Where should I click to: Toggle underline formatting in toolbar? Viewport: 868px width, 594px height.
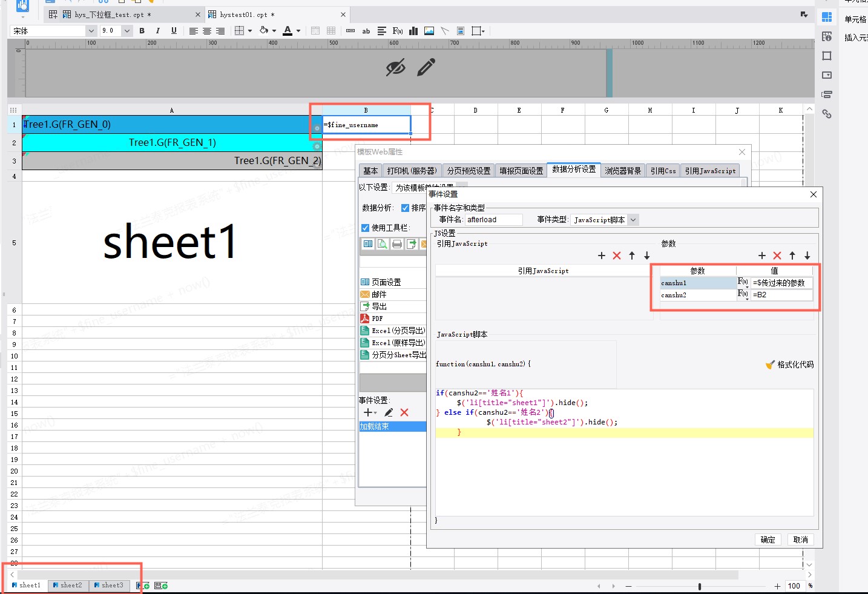(174, 31)
